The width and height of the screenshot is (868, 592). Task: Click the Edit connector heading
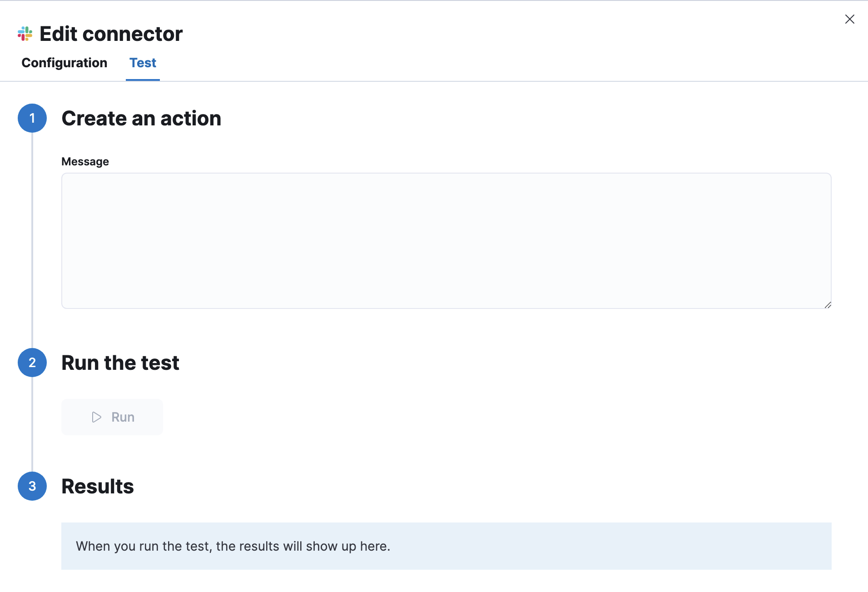pyautogui.click(x=111, y=33)
